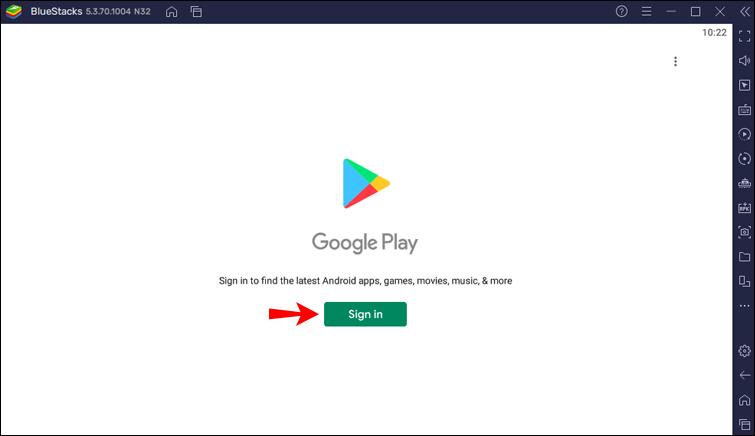The height and width of the screenshot is (436, 755).
Task: Click the version text "5.3.70.1004 N32"
Action: [118, 12]
